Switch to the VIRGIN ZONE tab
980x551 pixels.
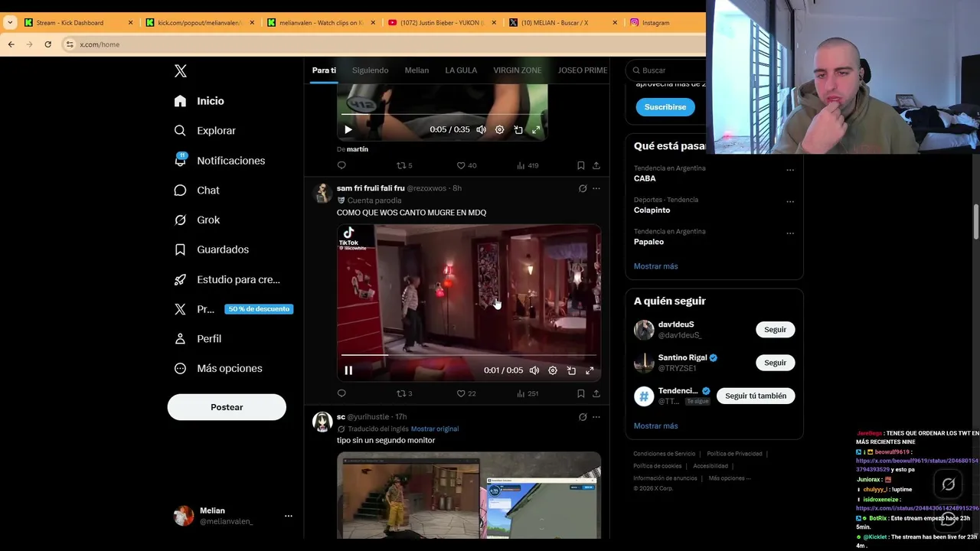click(518, 70)
